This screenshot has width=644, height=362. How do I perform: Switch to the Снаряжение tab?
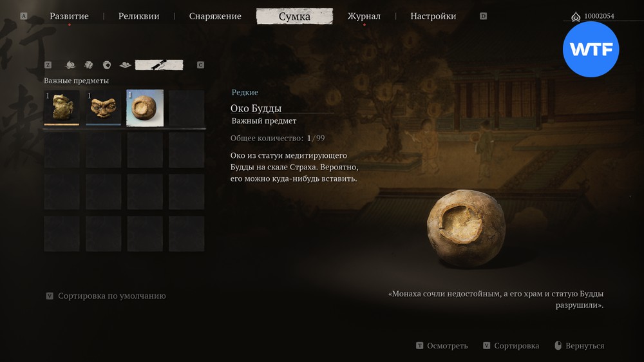215,16
